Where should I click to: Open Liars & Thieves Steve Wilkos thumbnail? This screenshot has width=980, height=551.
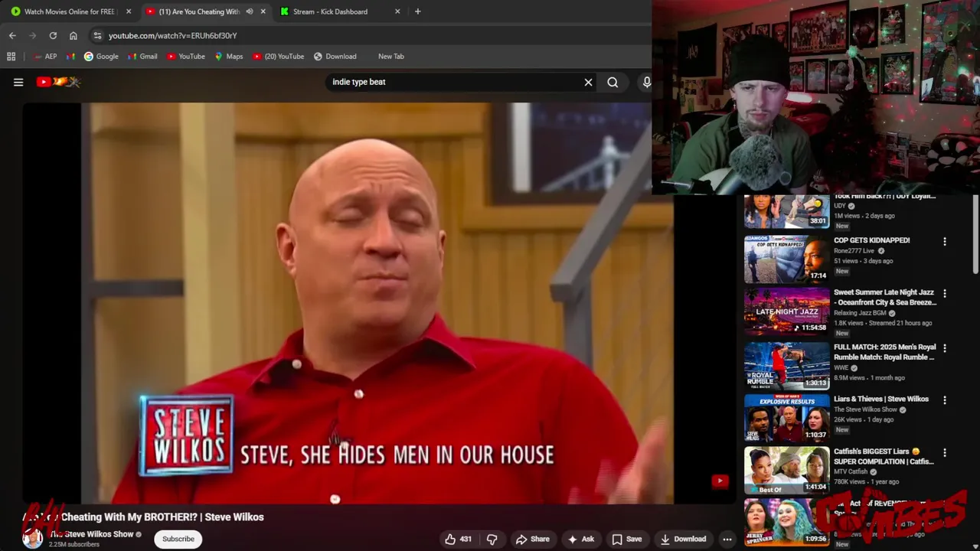787,418
